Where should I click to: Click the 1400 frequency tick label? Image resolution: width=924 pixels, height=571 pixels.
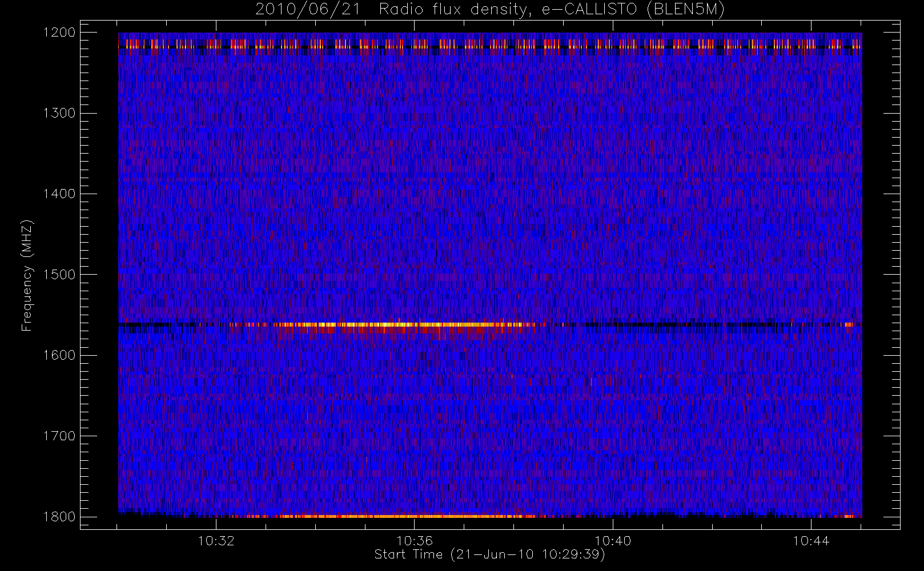[59, 194]
